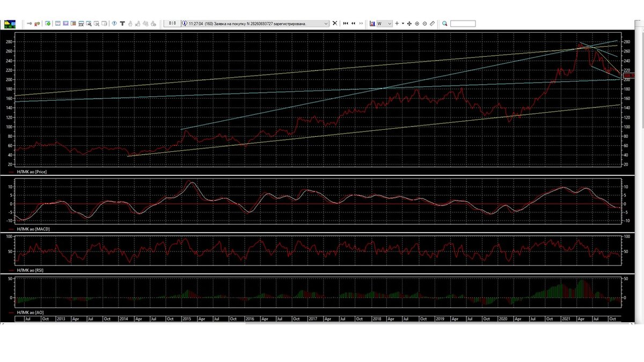
Task: Open the W timeframe dropdown
Action: (x=384, y=24)
